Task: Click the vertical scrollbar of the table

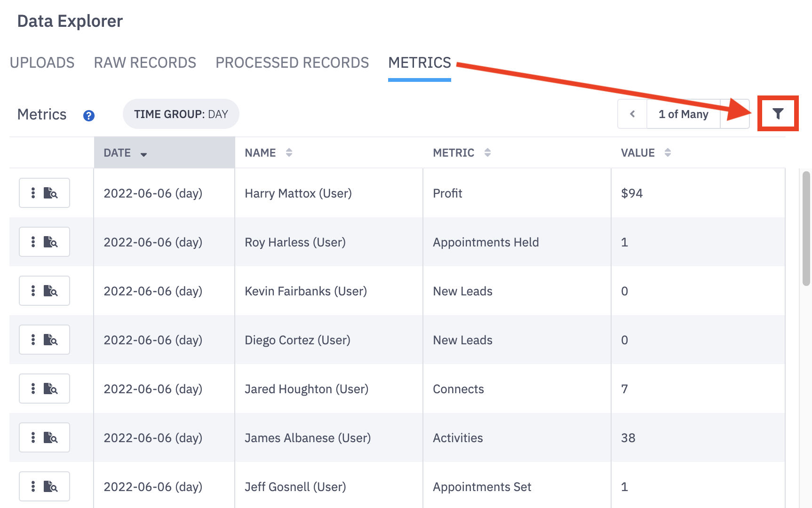Action: click(806, 229)
